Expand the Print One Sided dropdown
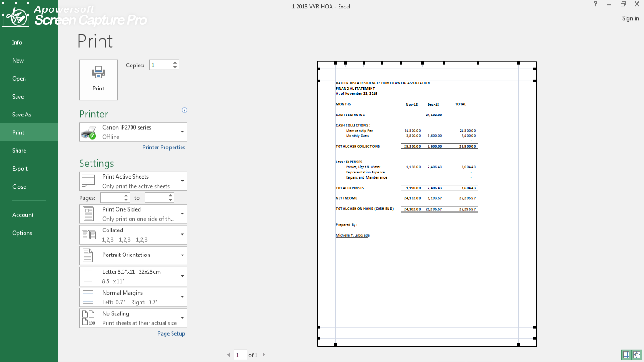 point(133,214)
